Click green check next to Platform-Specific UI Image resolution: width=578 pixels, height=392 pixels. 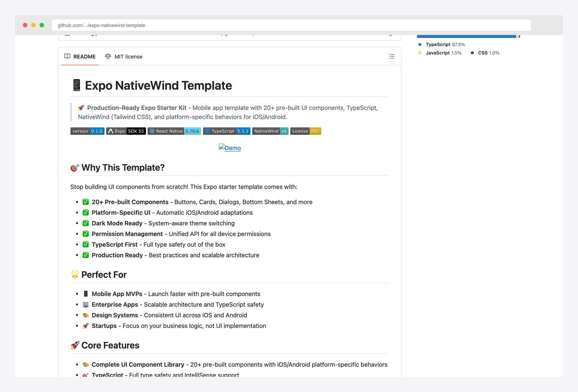tap(86, 212)
